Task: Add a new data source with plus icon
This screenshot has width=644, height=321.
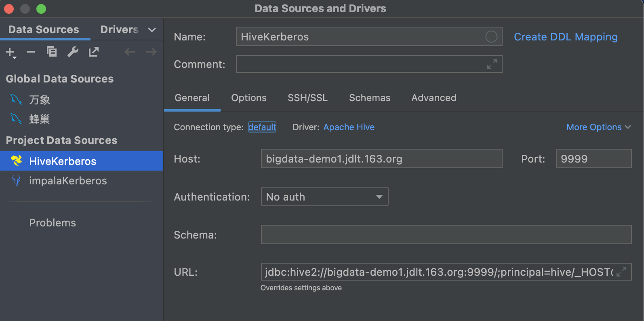Action: (11, 52)
